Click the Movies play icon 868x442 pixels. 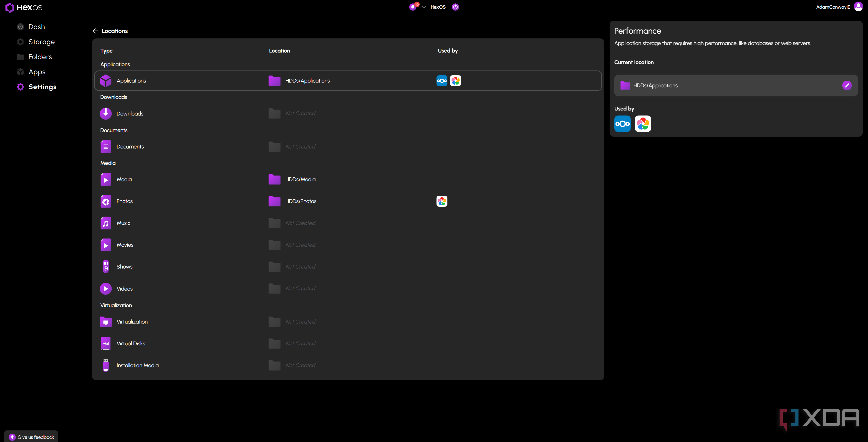[106, 245]
